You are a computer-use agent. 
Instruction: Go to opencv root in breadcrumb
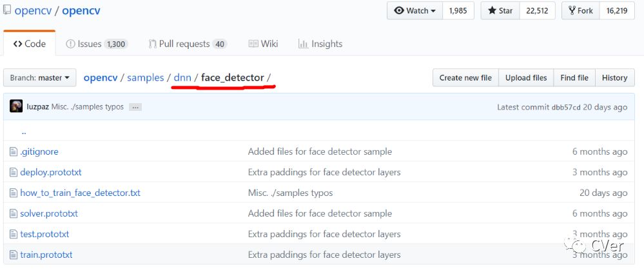point(101,77)
